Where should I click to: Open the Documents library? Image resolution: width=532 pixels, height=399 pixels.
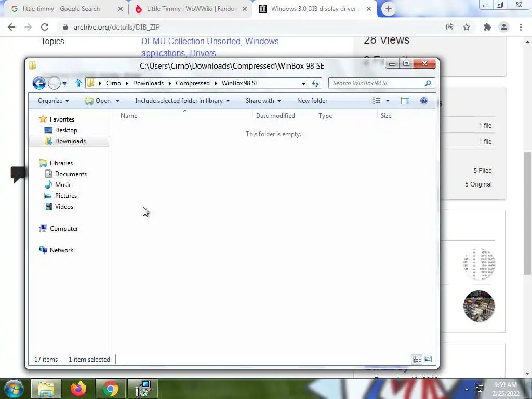(x=71, y=174)
